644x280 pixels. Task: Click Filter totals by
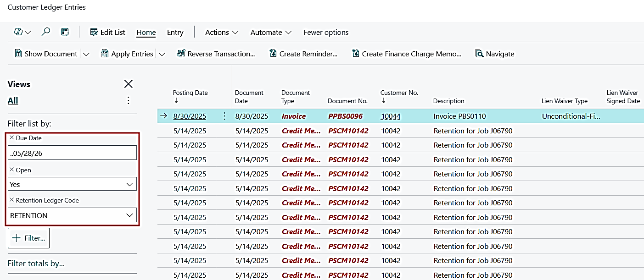pyautogui.click(x=36, y=264)
